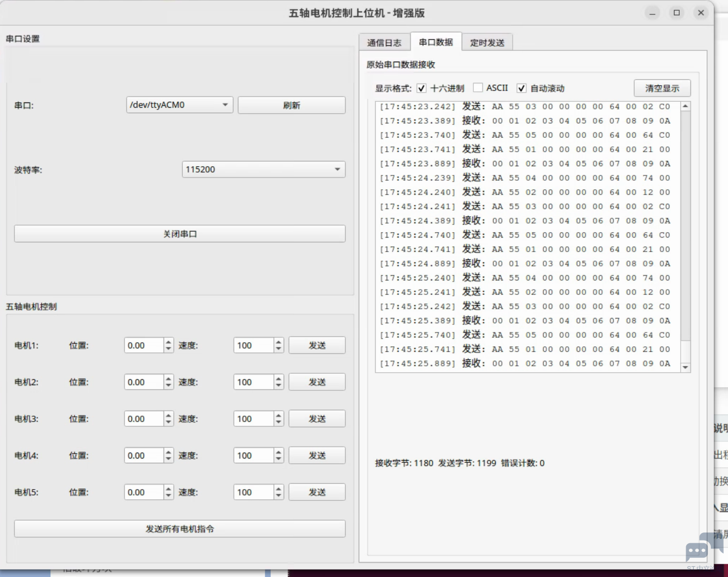Disable the 十六进制 hex display checkbox

tap(421, 88)
